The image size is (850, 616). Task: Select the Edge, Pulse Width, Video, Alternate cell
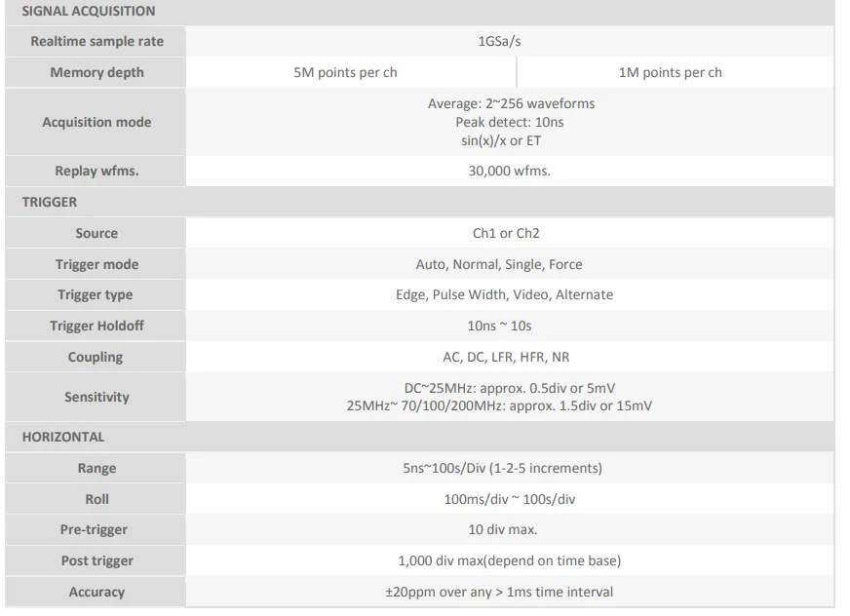(511, 294)
